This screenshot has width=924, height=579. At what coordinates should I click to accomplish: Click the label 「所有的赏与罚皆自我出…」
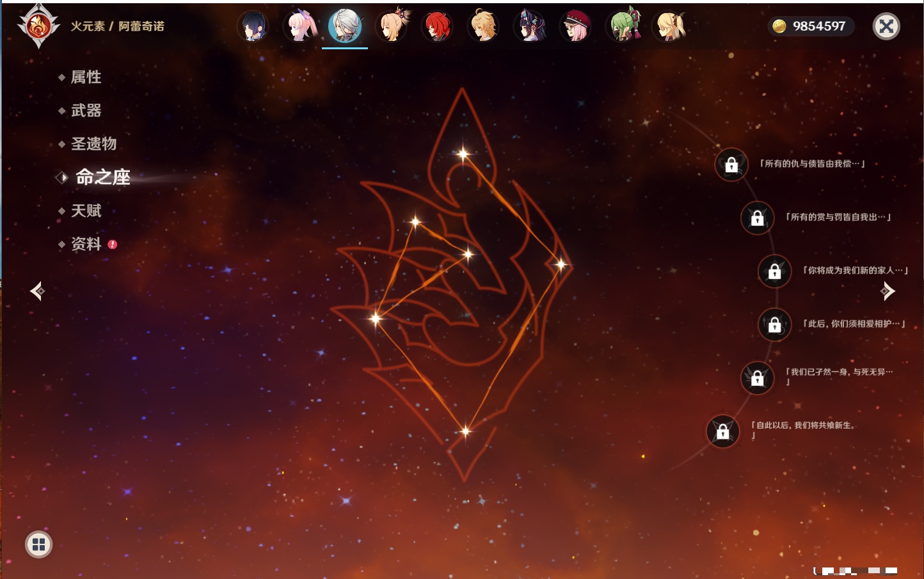(x=838, y=217)
